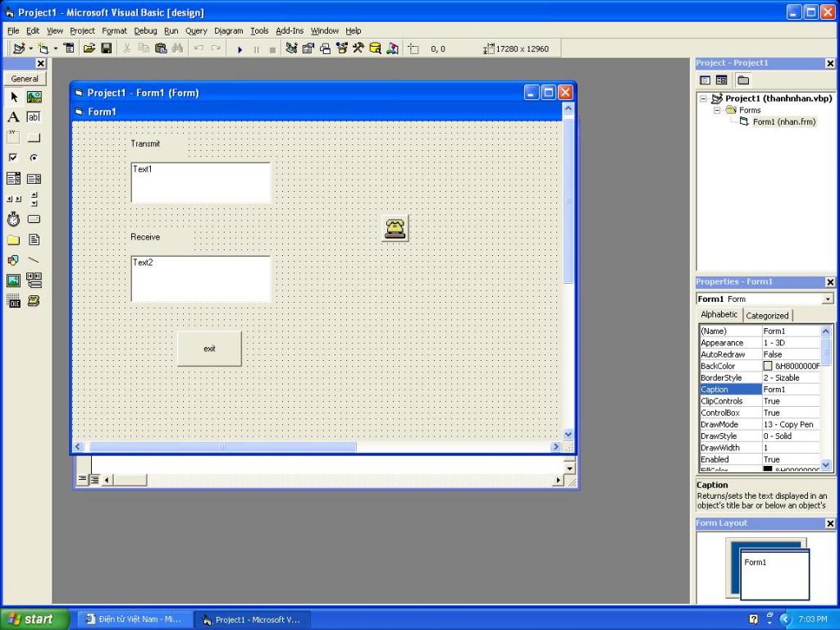Open the Data View Window toolbar icon
840x630 pixels.
pyautogui.click(x=376, y=48)
